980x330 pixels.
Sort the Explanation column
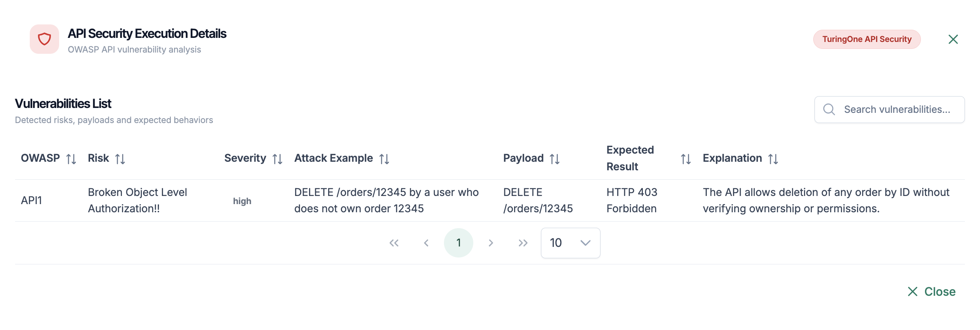(773, 159)
